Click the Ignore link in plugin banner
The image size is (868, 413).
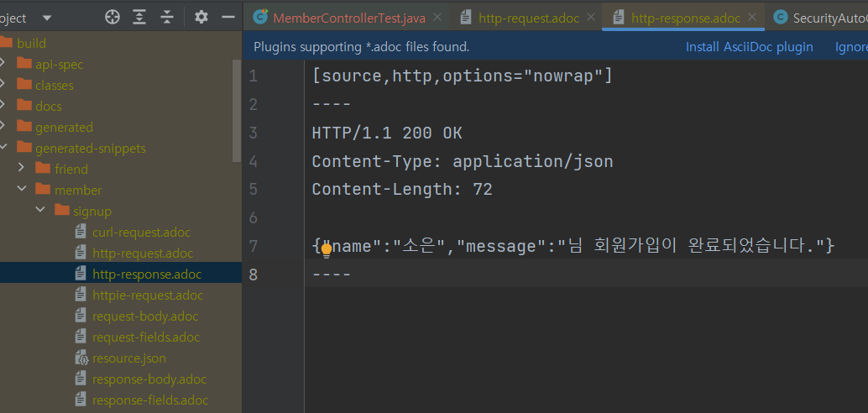pos(851,47)
